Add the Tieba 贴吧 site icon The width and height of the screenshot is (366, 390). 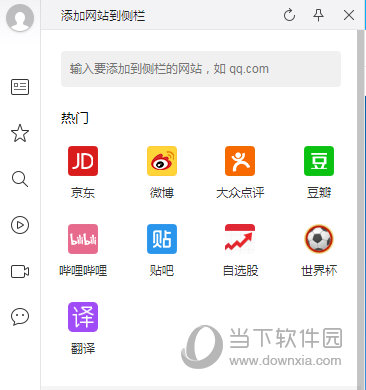coord(162,239)
